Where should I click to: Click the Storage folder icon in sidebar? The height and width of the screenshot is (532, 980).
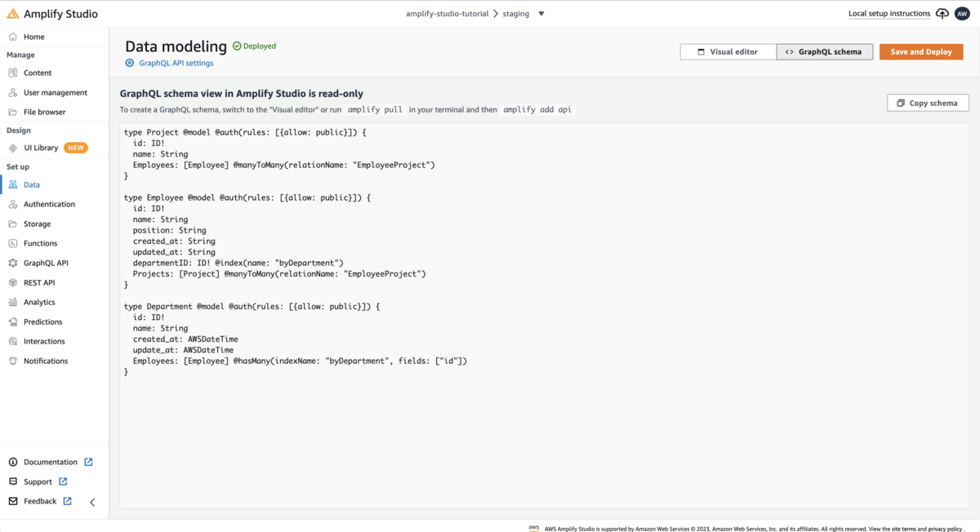click(13, 224)
